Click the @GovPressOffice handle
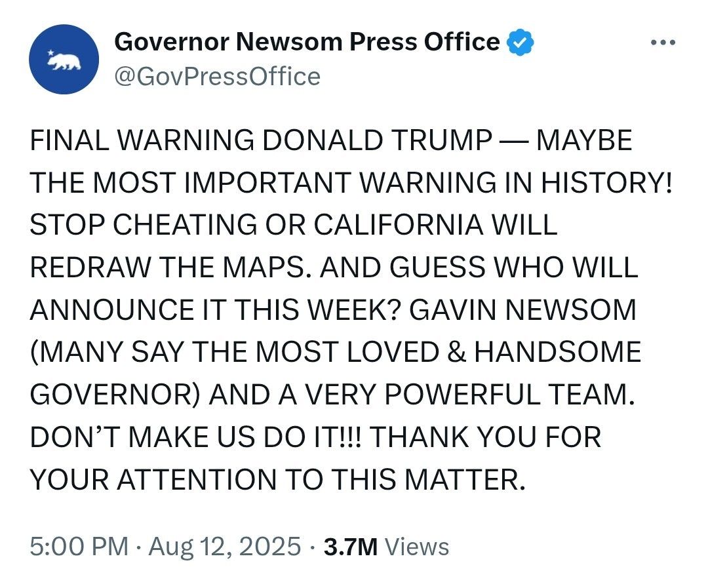Screen dimensions: 708x588 tap(217, 77)
